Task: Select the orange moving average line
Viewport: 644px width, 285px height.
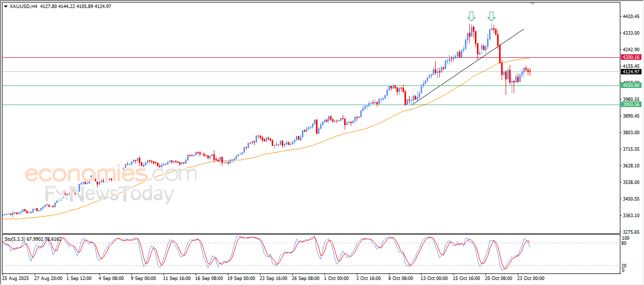Action: 302,147
